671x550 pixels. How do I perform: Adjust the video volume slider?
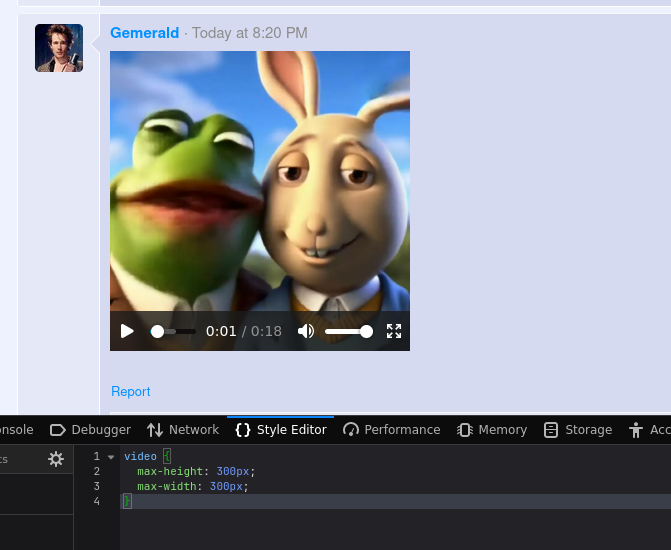[x=349, y=332]
